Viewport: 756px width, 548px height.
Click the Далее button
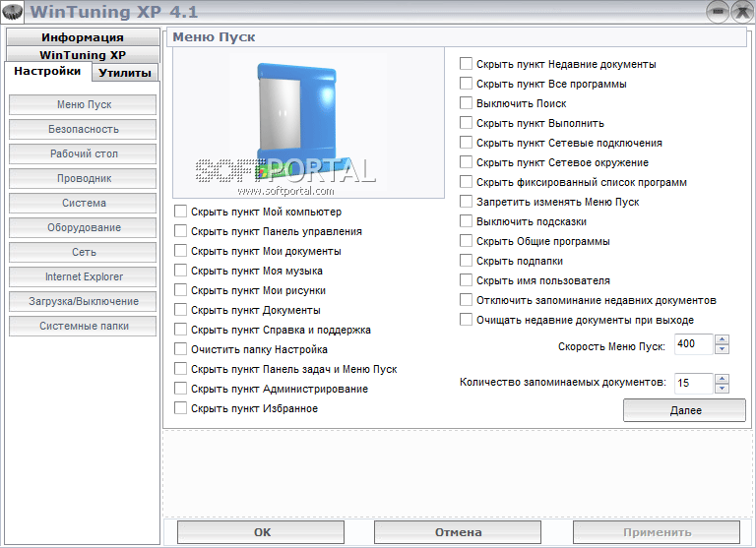click(685, 410)
